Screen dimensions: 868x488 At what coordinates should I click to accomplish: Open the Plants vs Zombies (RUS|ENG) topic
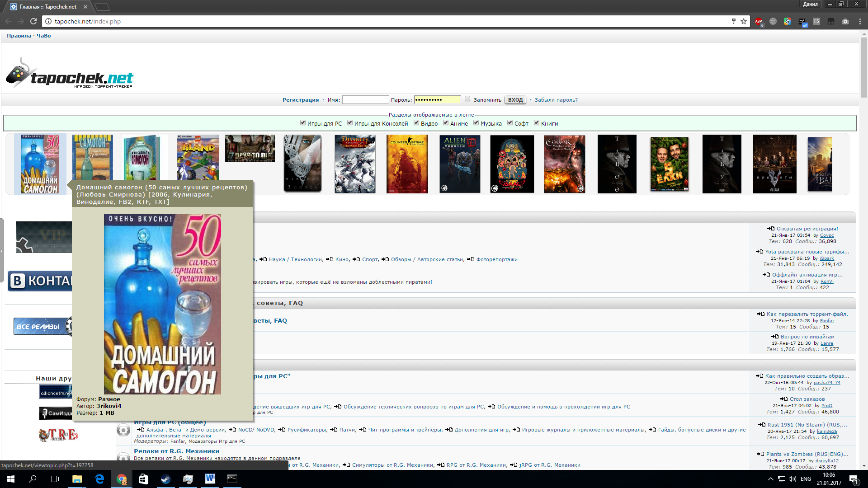click(x=807, y=454)
